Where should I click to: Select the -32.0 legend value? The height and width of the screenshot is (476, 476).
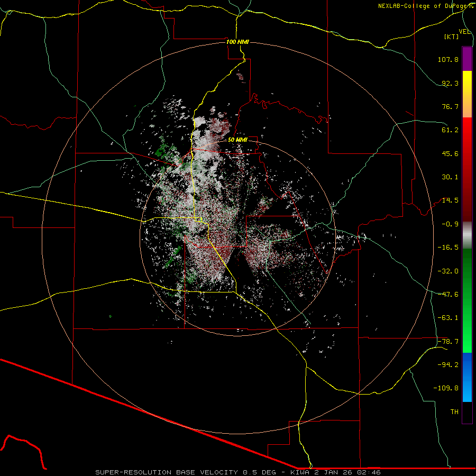pyautogui.click(x=448, y=271)
